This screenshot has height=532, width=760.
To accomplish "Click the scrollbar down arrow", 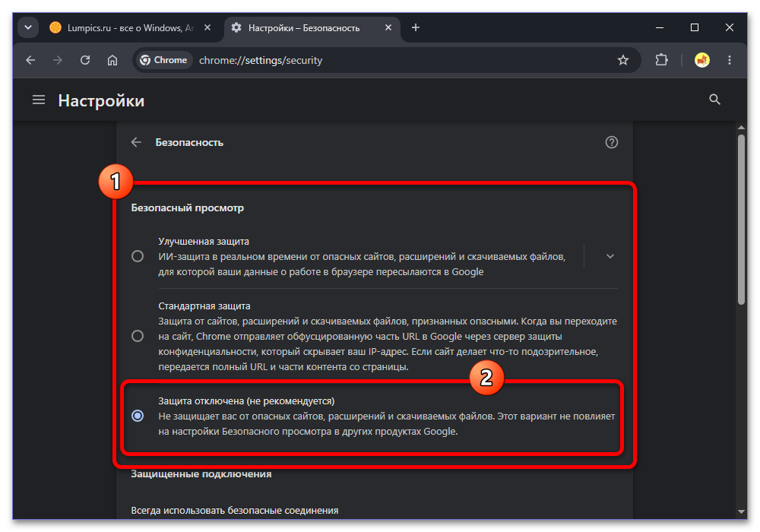I will [740, 511].
